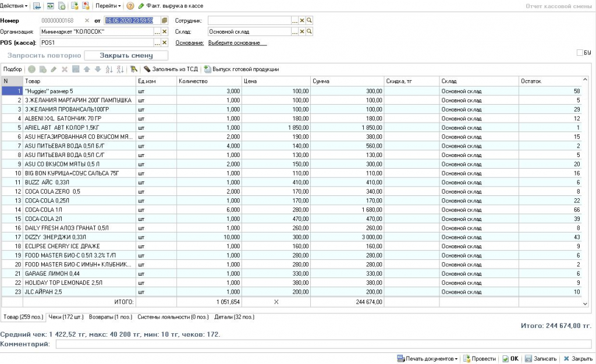Select the JLC АЙРАН 2,5 row
Screen dimensions: 596x364
(x=292, y=292)
